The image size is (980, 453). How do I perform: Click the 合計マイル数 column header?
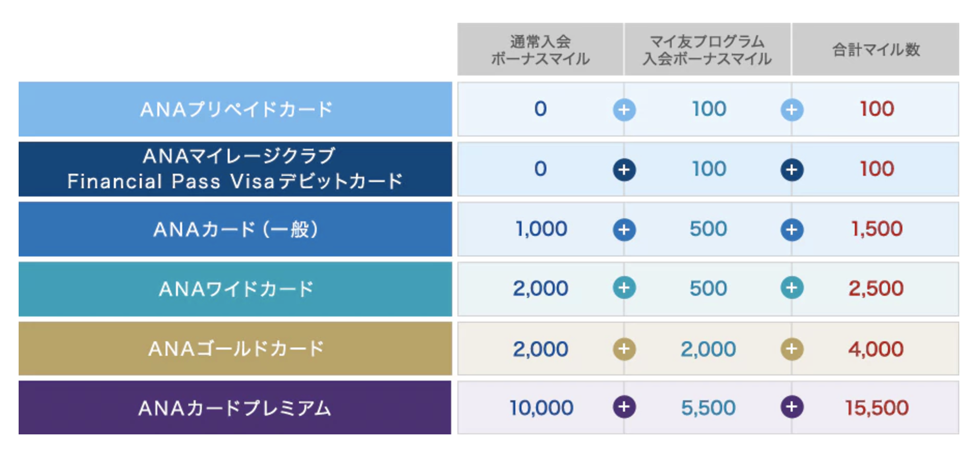click(x=875, y=50)
